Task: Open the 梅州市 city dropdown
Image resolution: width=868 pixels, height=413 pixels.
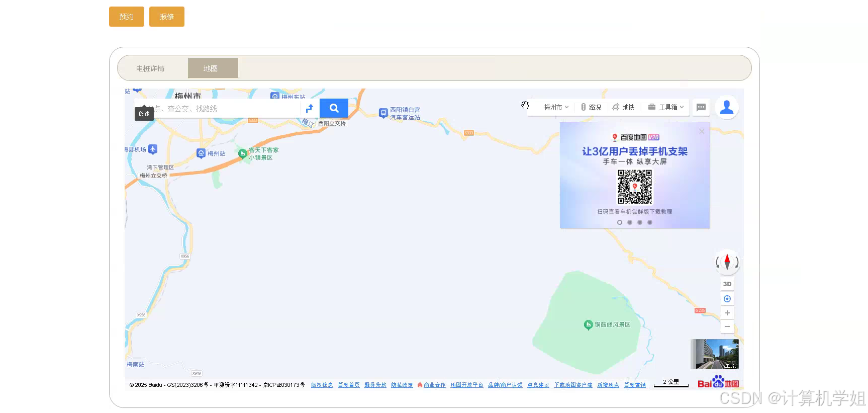Action: [556, 107]
